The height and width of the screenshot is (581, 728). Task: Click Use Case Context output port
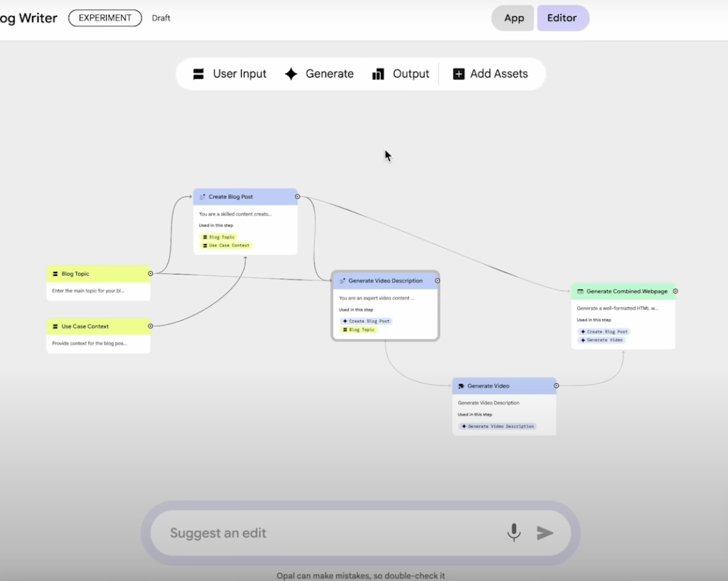click(151, 326)
